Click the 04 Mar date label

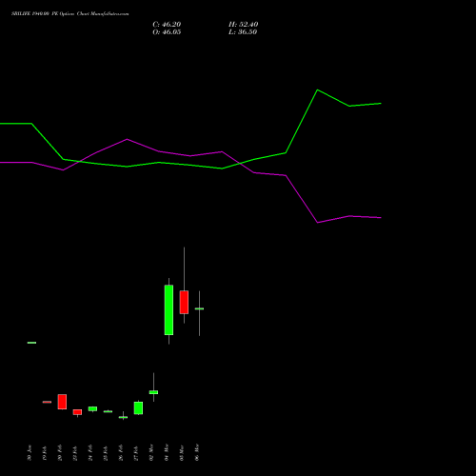coord(167,452)
